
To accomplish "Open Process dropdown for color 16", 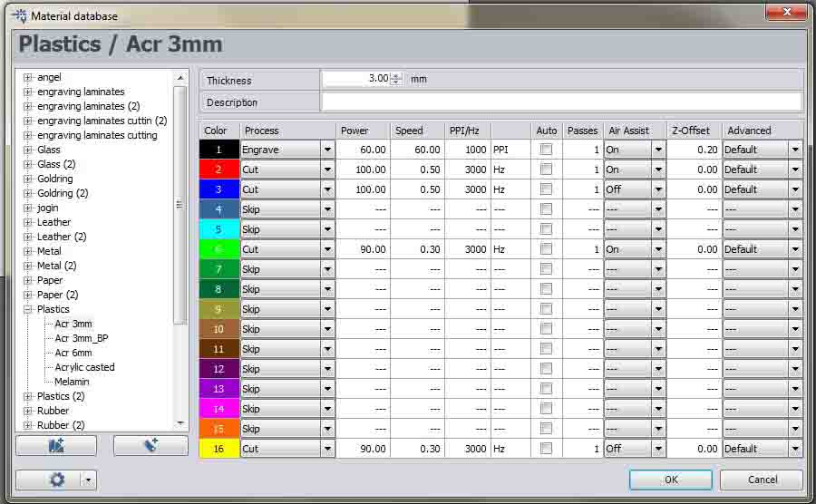I will coord(327,449).
